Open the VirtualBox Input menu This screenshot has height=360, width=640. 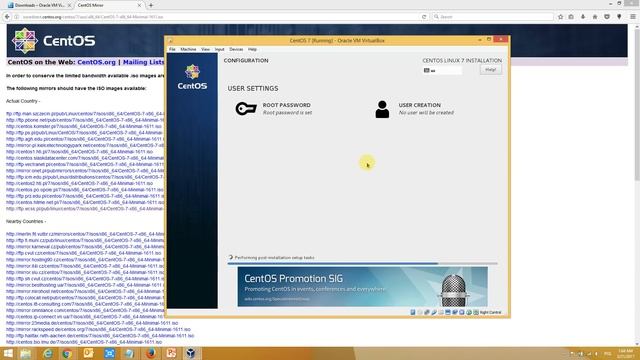(x=220, y=49)
